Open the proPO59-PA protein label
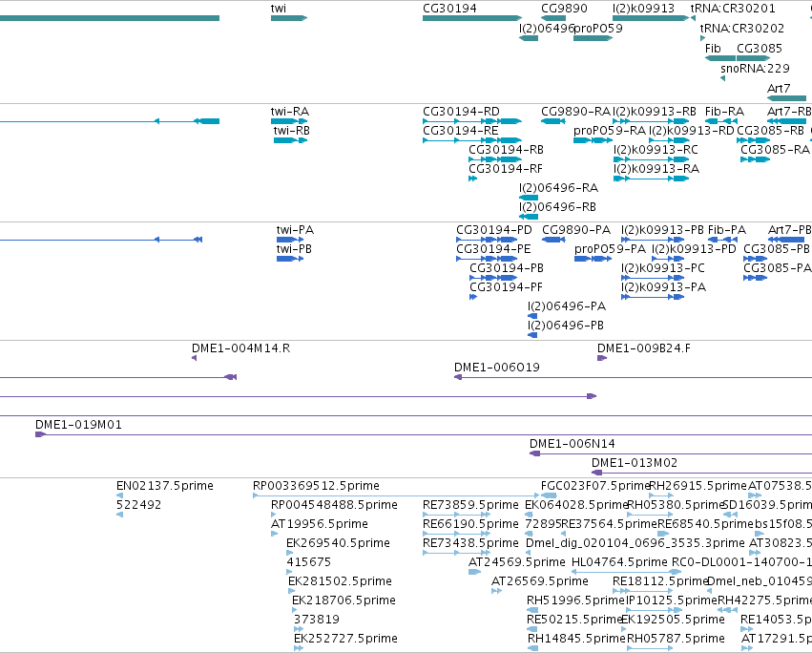The image size is (812, 653). point(610,249)
